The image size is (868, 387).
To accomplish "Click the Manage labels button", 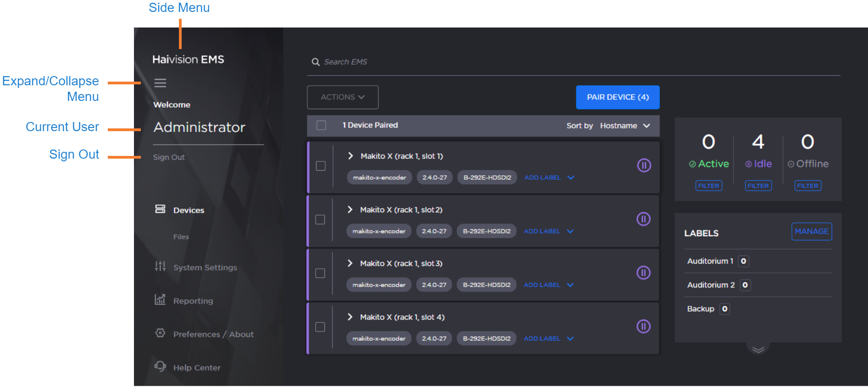I will click(x=811, y=232).
